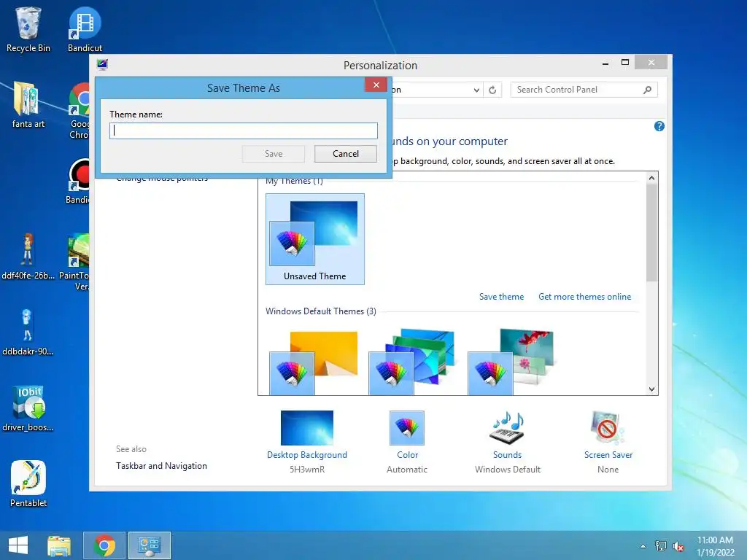Image resolution: width=747 pixels, height=560 pixels.
Task: Click the Control Panel taskbar button
Action: click(149, 545)
